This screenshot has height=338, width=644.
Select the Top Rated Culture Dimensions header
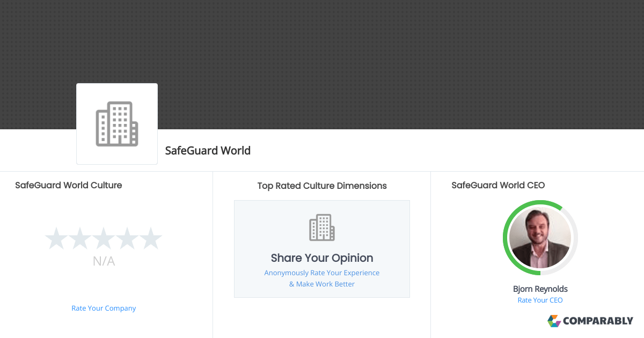click(x=321, y=186)
